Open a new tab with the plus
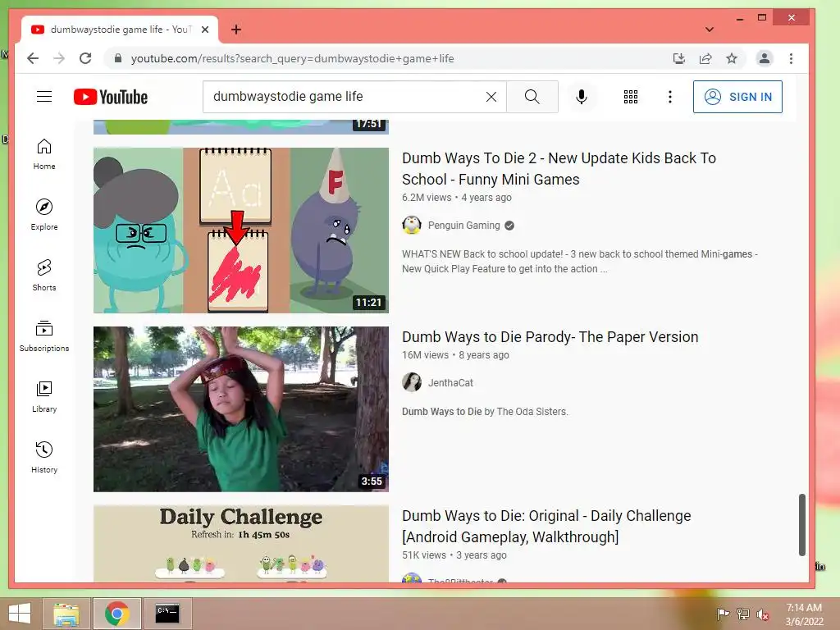840x630 pixels. (x=235, y=30)
